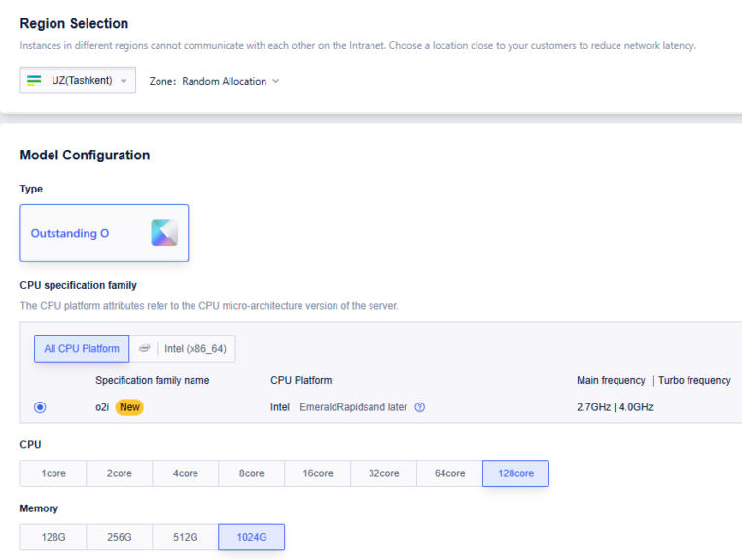The image size is (742, 560).
Task: Select the Outstanding O type card
Action: (x=104, y=232)
